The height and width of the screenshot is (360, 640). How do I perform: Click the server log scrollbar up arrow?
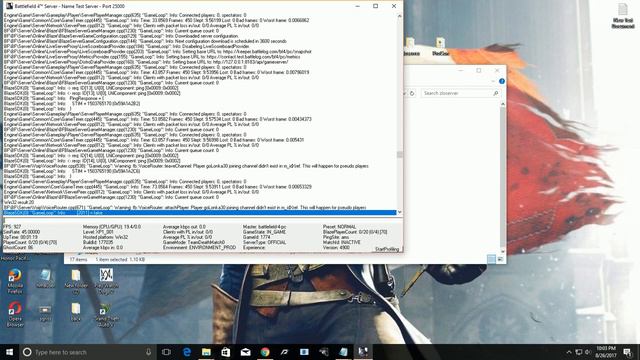399,16
